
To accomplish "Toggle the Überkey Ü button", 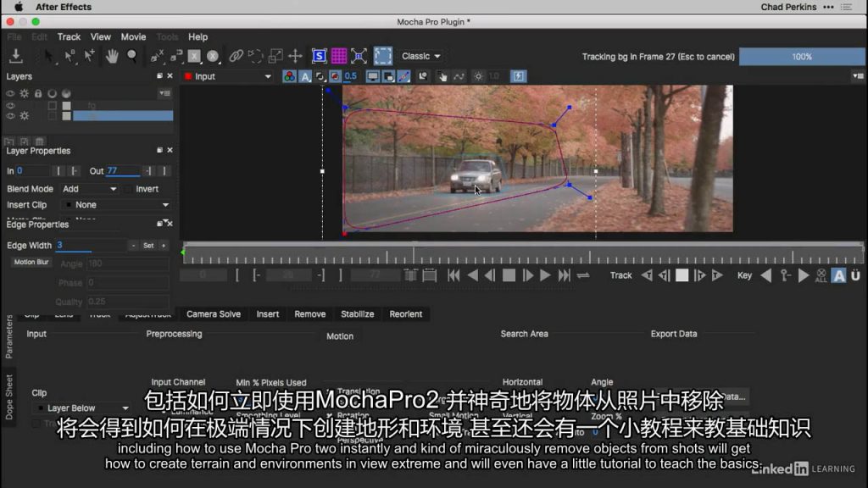I will 856,275.
